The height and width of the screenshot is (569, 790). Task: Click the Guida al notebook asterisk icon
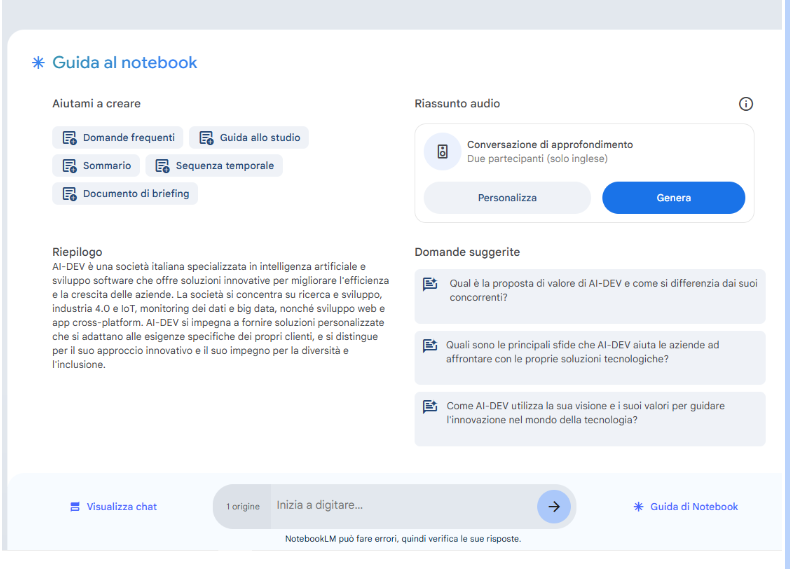pos(38,62)
